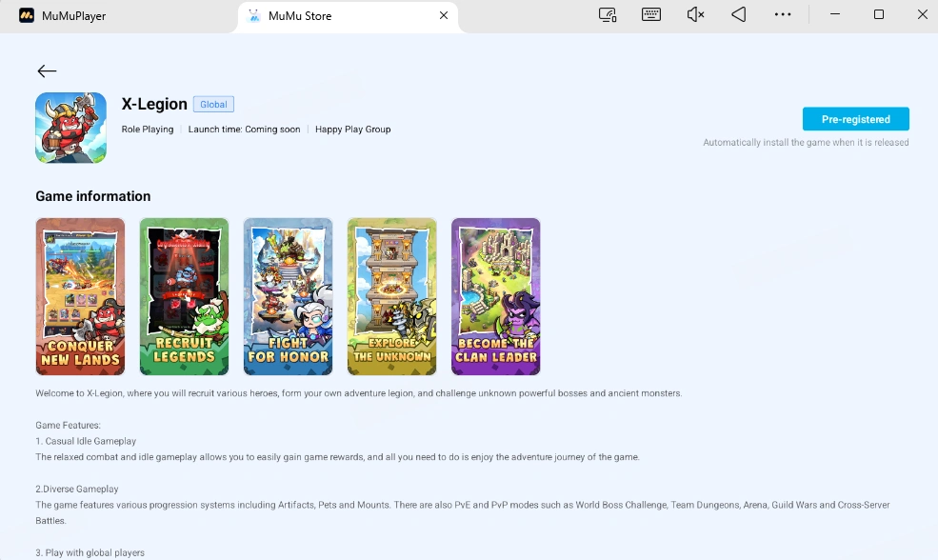Screen dimensions: 938x560
Task: Click the '1. Casual Idle Gameplay' line
Action: 86,441
